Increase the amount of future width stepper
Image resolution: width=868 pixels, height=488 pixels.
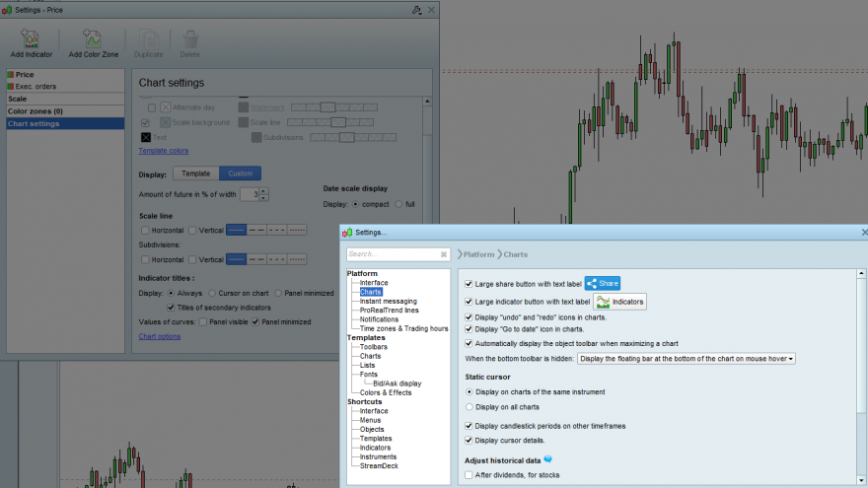click(263, 191)
